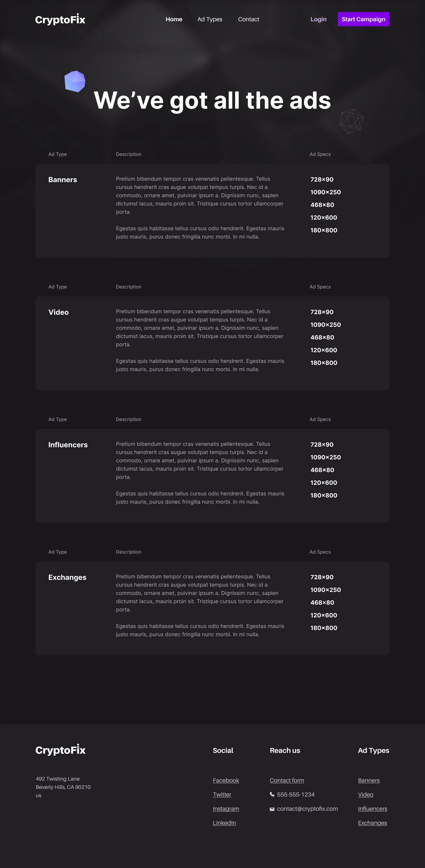Click the envelope icon beside the email

coord(272,809)
